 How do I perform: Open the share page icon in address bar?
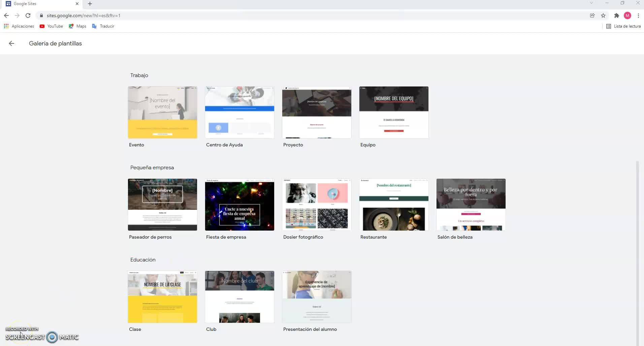(592, 15)
